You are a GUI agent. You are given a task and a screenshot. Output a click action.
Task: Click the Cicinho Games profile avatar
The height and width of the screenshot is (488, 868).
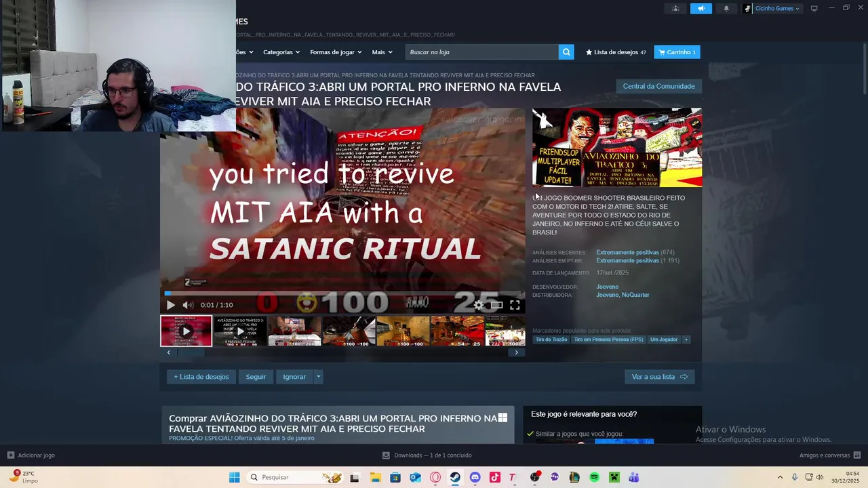click(x=747, y=8)
